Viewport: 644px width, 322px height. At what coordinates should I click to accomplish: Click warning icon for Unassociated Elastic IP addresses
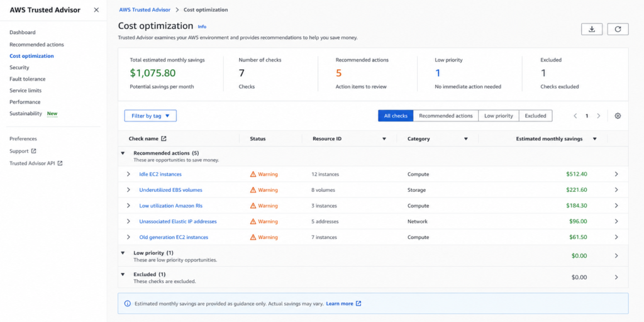[253, 221]
